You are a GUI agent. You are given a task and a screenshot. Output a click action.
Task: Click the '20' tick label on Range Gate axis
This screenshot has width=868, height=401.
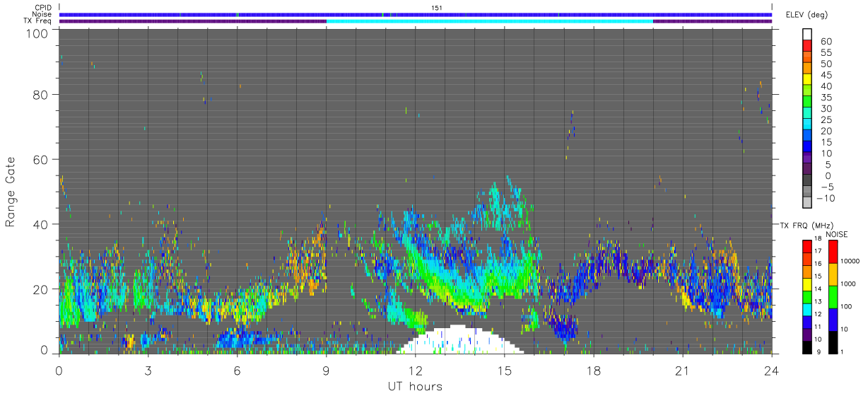[41, 290]
